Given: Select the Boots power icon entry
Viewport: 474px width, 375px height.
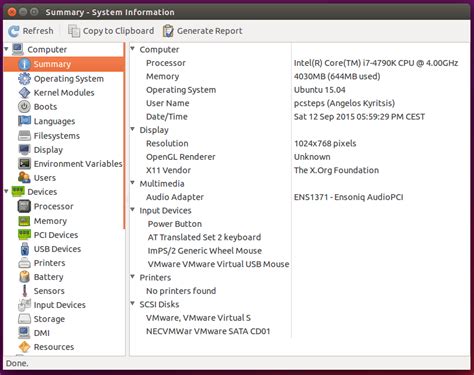Looking at the screenshot, I should coord(24,107).
